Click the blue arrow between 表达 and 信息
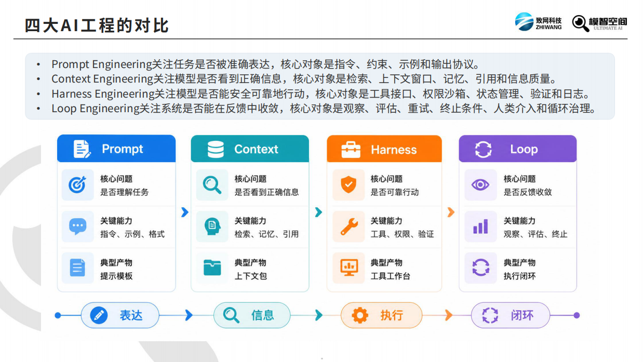Viewport: 644px width, 362px height. pyautogui.click(x=189, y=315)
